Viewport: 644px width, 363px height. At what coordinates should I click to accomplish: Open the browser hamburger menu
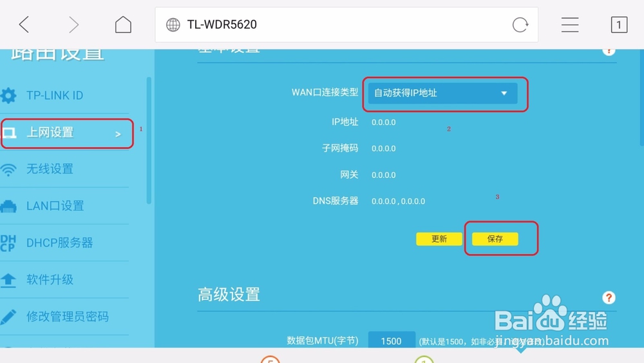(x=570, y=25)
